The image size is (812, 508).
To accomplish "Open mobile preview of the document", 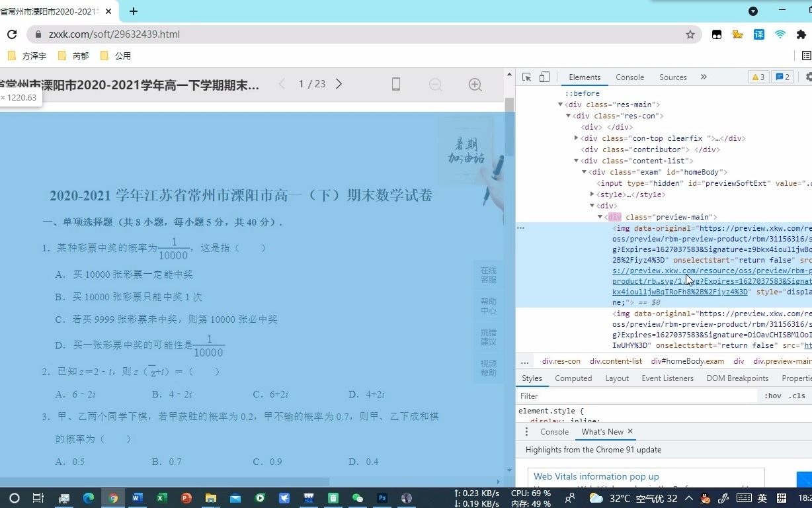I will coord(395,85).
